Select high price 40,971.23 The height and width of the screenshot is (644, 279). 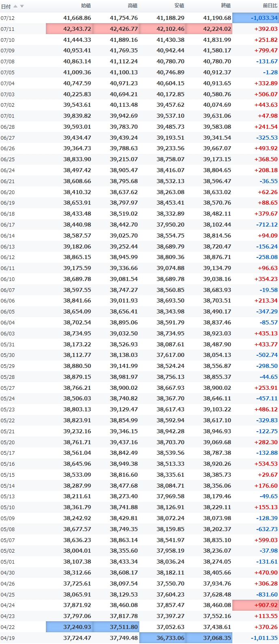124,83
